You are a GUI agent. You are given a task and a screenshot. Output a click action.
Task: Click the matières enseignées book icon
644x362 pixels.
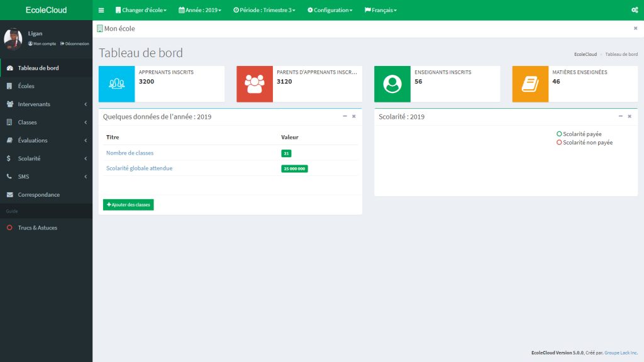tap(530, 82)
